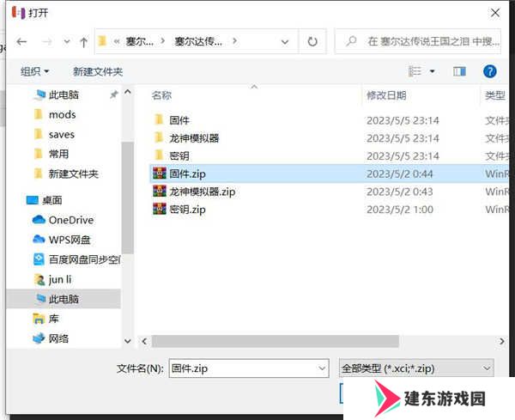This screenshot has height=420, width=515.
Task: Select the 固件 folder
Action: [179, 120]
